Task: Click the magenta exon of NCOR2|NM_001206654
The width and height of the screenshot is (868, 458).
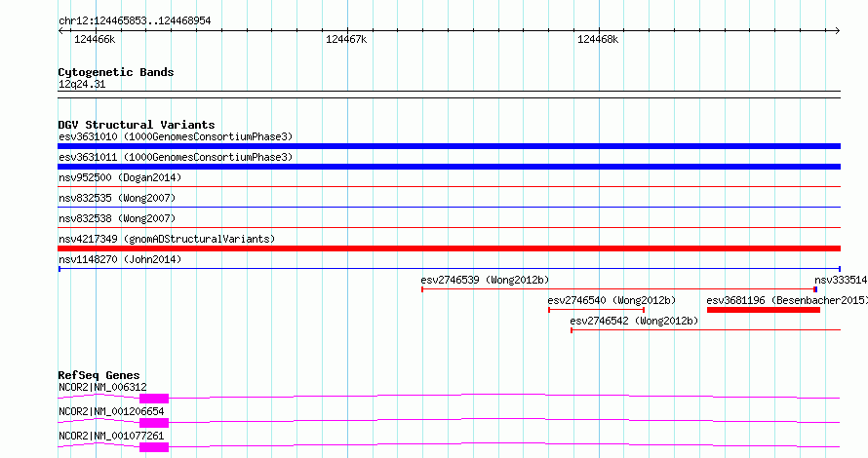Action: click(x=154, y=423)
